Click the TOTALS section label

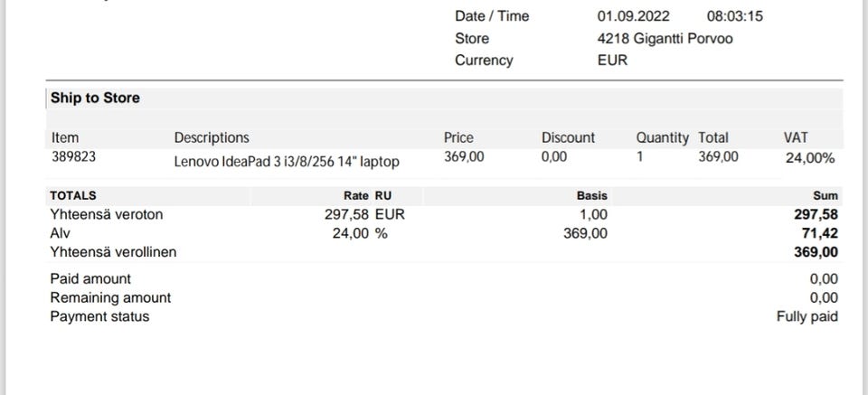tap(73, 195)
